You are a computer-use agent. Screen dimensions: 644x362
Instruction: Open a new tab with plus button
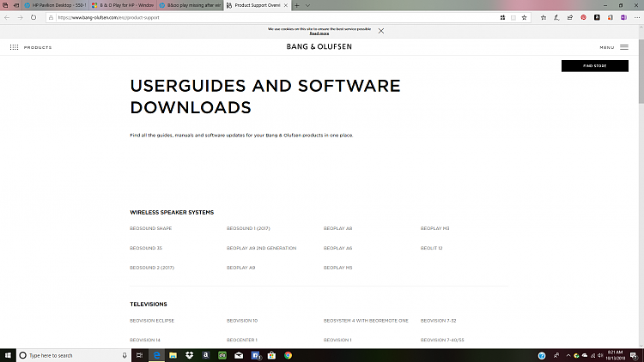[296, 5]
